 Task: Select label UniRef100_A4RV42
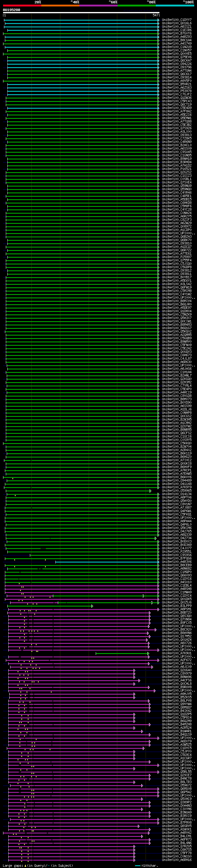tap(177, 833)
